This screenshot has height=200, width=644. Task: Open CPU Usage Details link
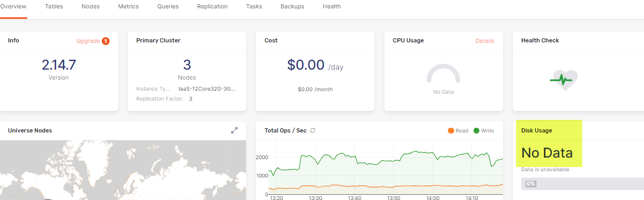(x=485, y=41)
